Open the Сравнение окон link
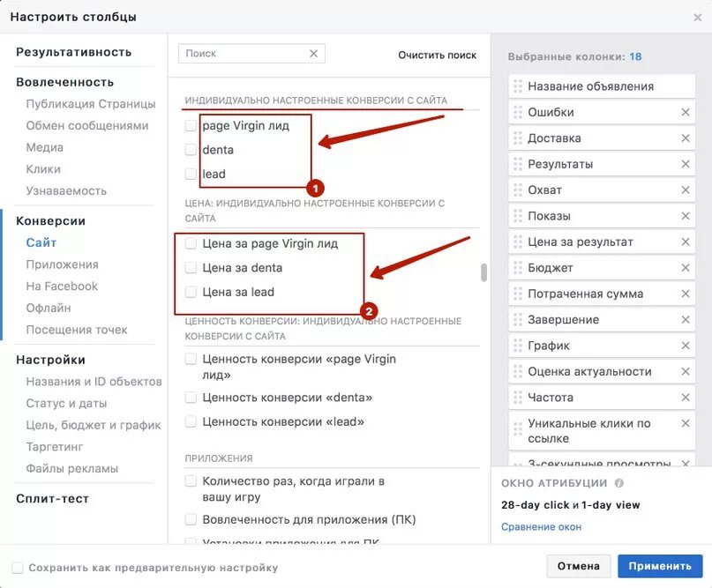Viewport: 712px width, 588px height. 541,527
